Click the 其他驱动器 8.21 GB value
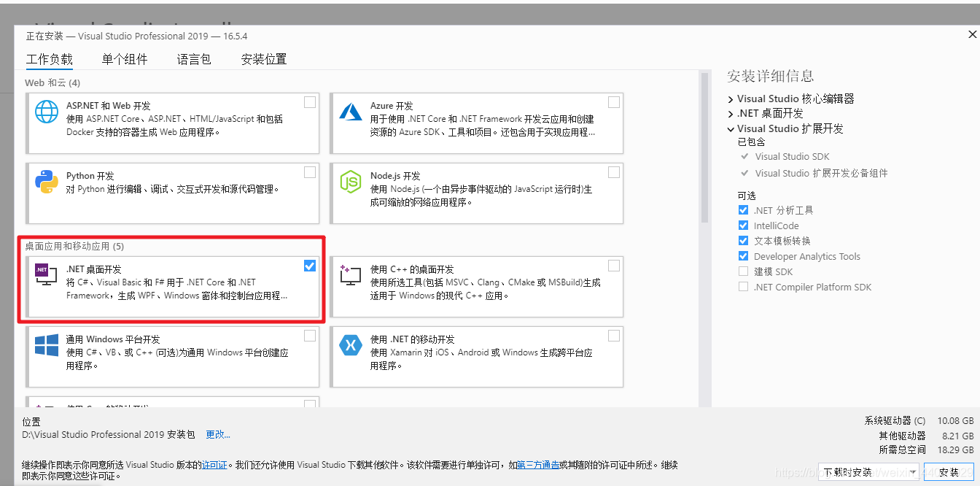This screenshot has height=486, width=980. point(957,436)
